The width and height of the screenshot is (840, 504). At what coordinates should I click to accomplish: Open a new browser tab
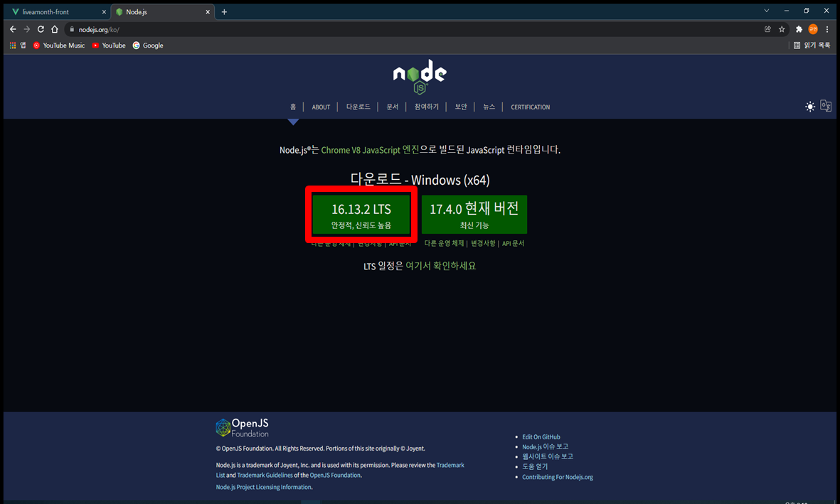224,12
